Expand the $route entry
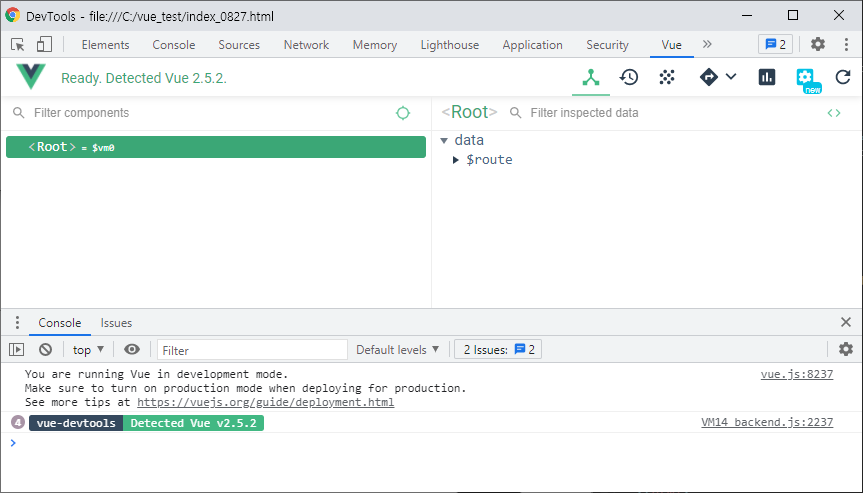The image size is (863, 493). (x=456, y=160)
